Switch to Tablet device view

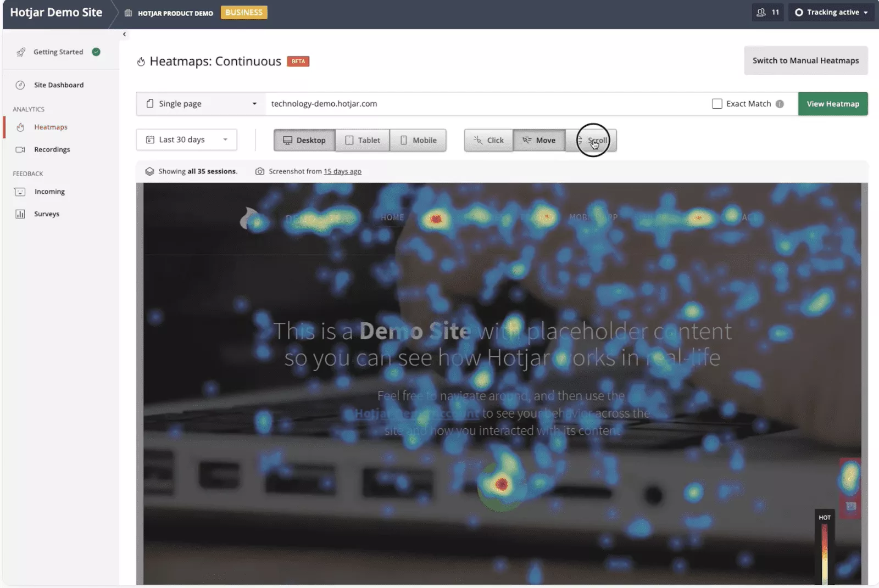pos(363,140)
